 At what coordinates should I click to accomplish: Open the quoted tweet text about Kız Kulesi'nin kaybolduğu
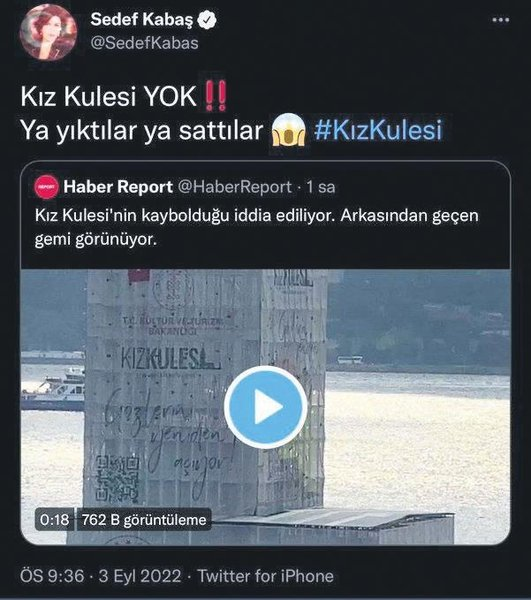(256, 227)
